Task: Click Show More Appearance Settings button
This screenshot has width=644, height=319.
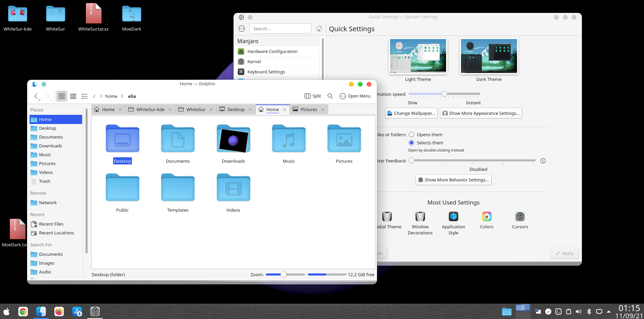Action: (481, 113)
